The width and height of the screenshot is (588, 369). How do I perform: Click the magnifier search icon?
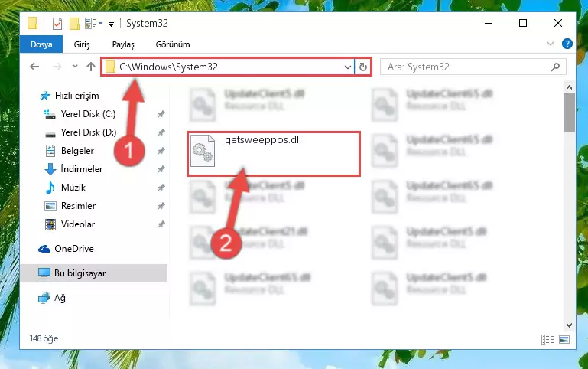555,67
